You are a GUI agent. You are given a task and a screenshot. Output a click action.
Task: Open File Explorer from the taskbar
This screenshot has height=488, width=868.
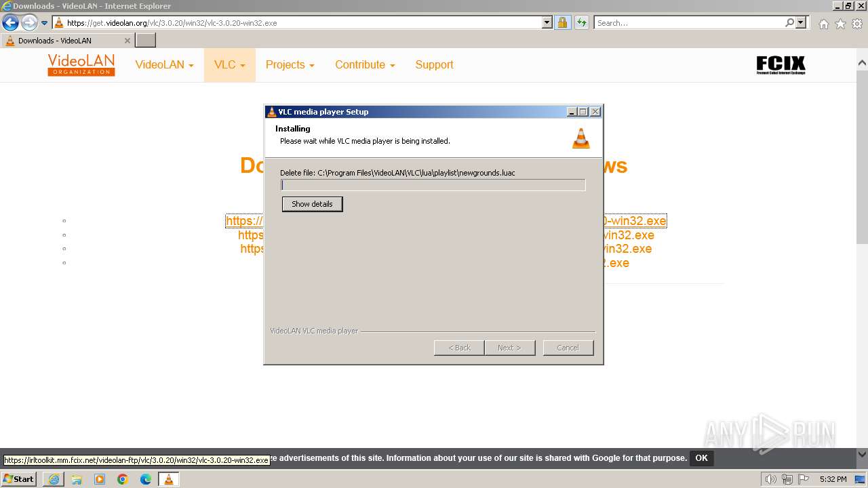[77, 479]
